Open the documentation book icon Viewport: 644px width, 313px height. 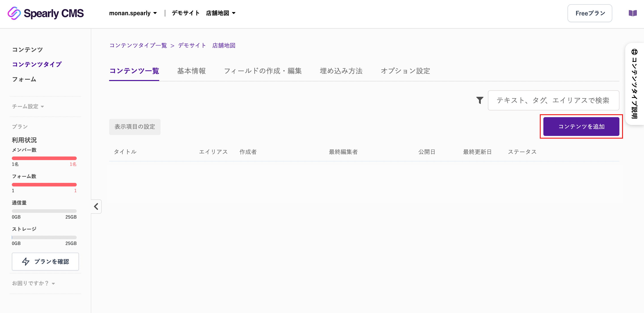coord(633,13)
